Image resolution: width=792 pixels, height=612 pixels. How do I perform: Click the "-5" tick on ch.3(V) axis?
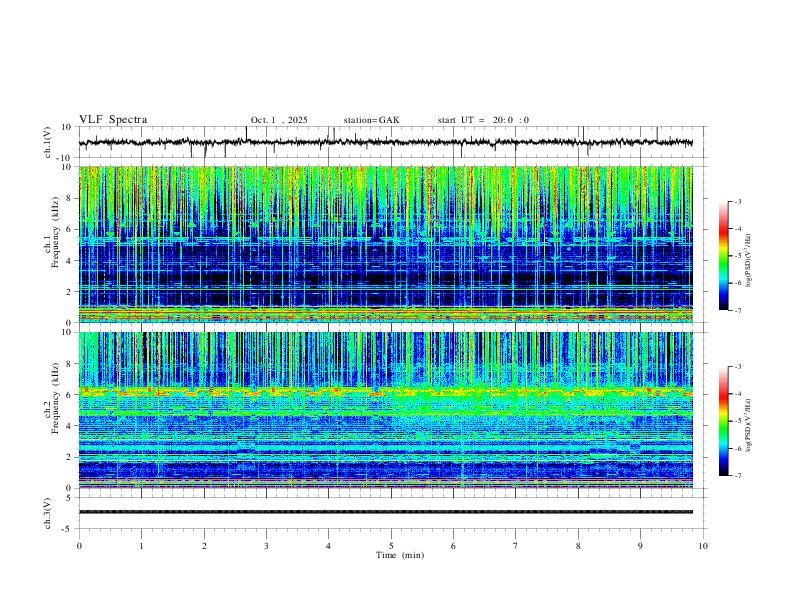(x=68, y=529)
